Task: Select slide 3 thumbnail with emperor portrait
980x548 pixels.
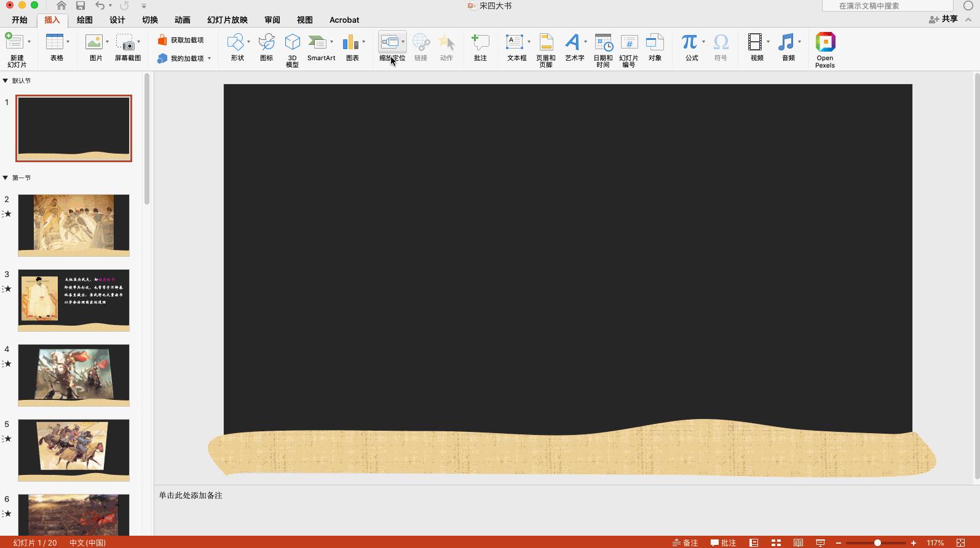Action: (x=74, y=300)
